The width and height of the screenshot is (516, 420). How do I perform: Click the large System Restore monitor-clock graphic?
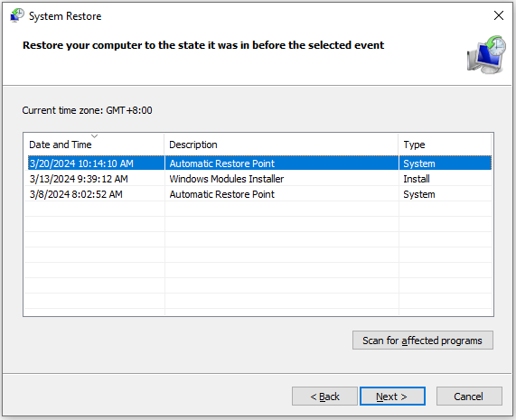point(486,55)
